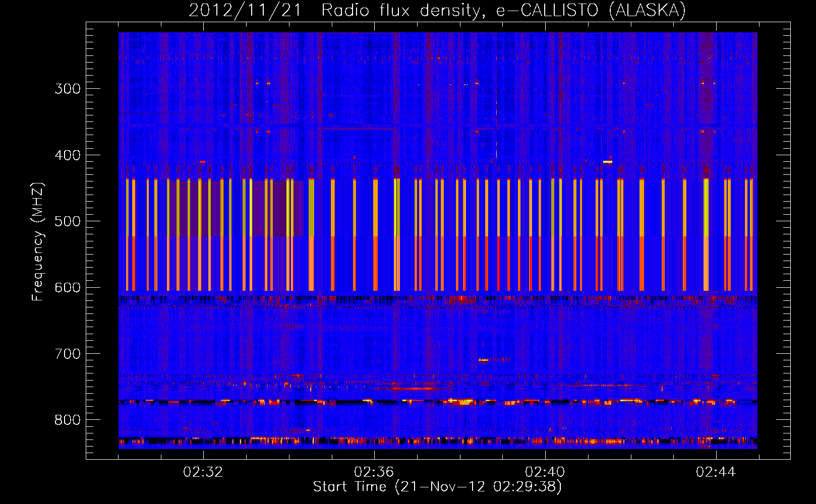Select the 300 frequency tick label

[68, 89]
